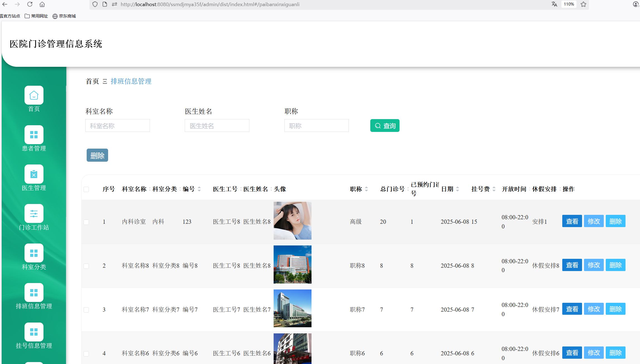Sort table by 挂号费 column arrows

point(494,189)
